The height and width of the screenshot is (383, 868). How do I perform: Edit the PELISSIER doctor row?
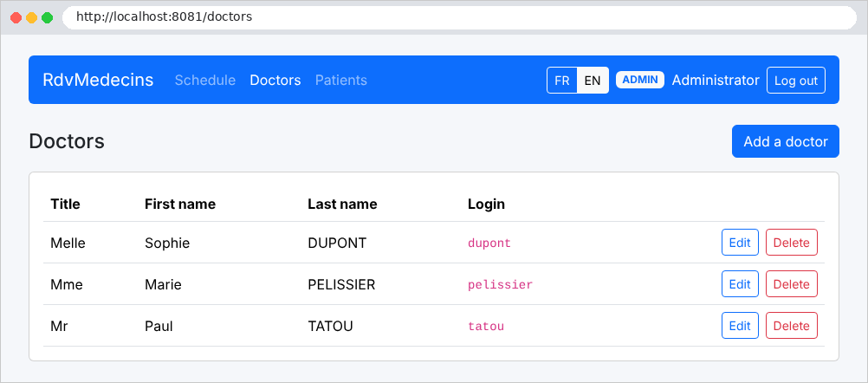740,284
